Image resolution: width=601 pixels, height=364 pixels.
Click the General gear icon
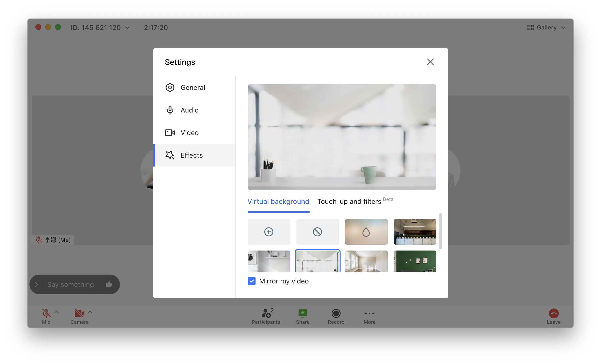170,87
